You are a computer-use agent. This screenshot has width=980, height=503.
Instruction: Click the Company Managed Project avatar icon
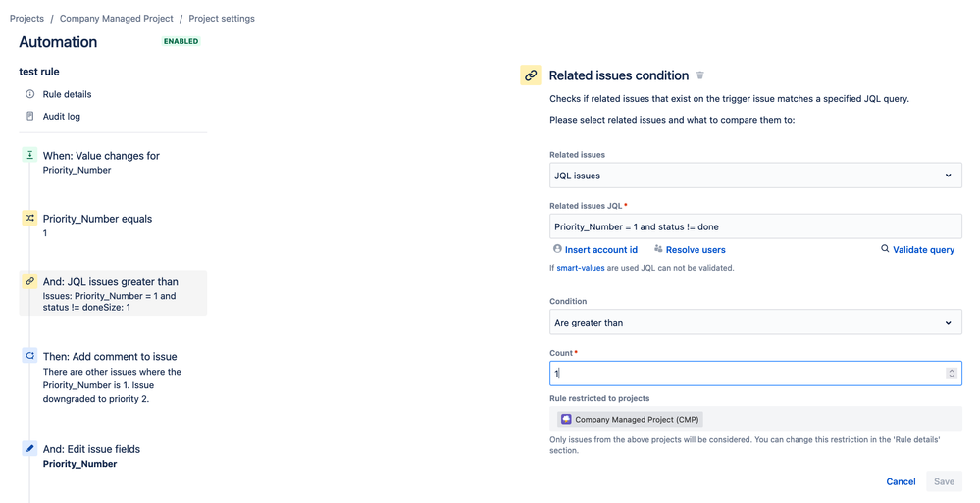pyautogui.click(x=566, y=419)
